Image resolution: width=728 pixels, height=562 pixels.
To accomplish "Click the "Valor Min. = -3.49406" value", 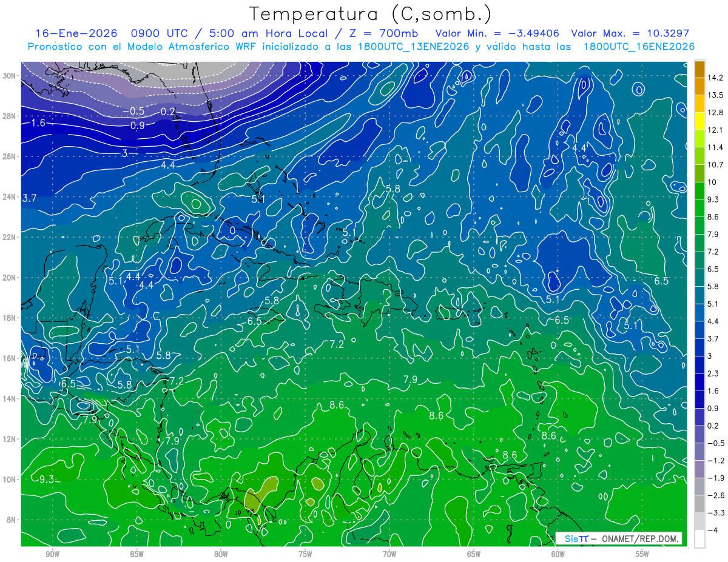I will [497, 33].
